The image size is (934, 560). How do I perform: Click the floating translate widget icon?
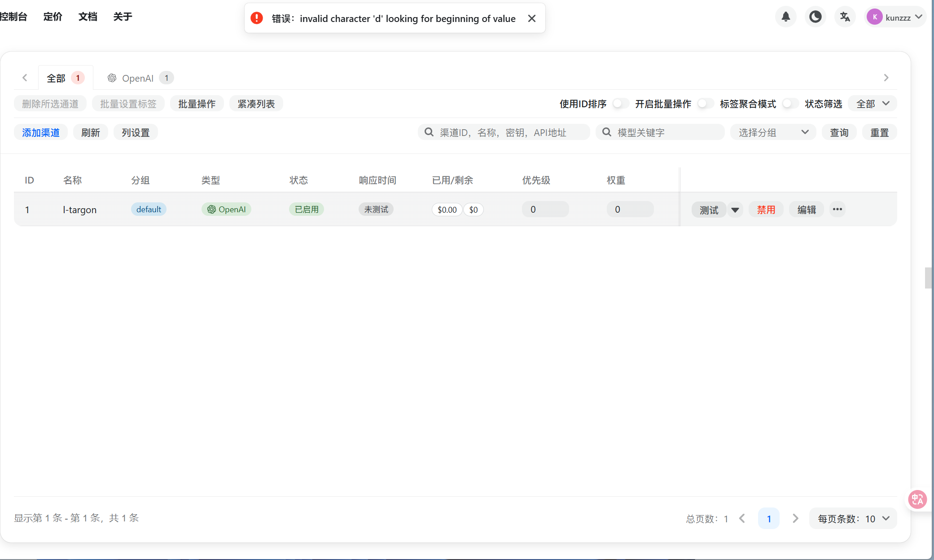[917, 499]
